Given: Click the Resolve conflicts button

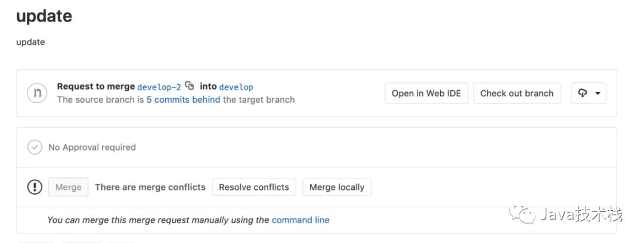Looking at the screenshot, I should coord(253,187).
